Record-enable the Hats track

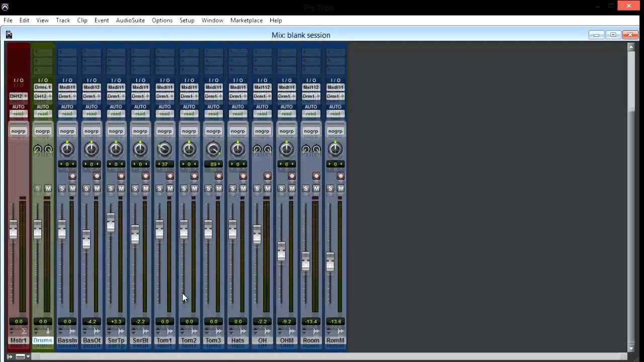coord(243,176)
